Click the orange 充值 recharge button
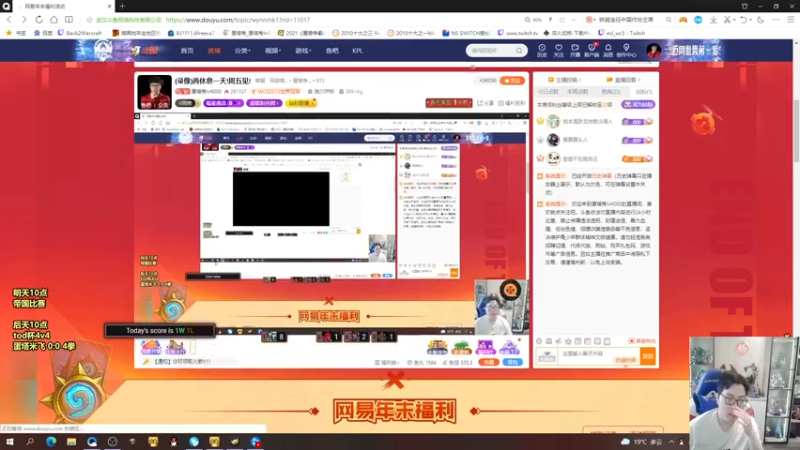 pos(488,362)
